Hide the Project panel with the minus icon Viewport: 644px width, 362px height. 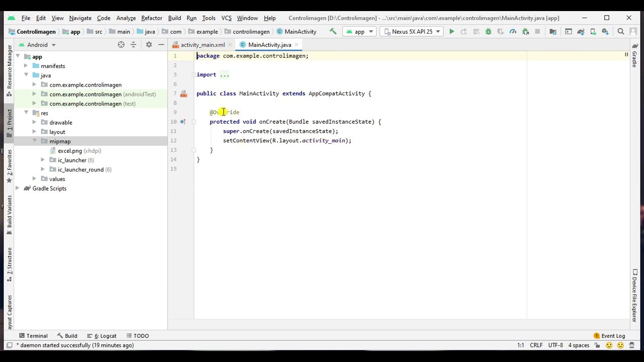coord(161,45)
